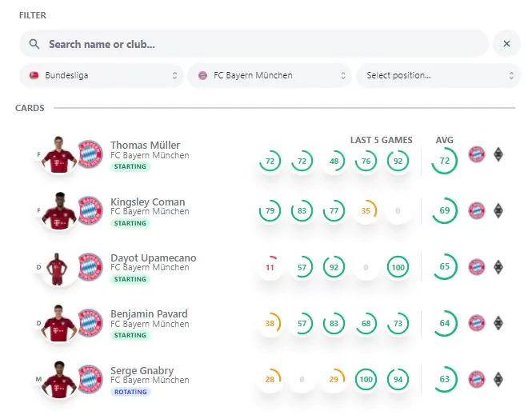Open the Select position dropdown

(438, 75)
